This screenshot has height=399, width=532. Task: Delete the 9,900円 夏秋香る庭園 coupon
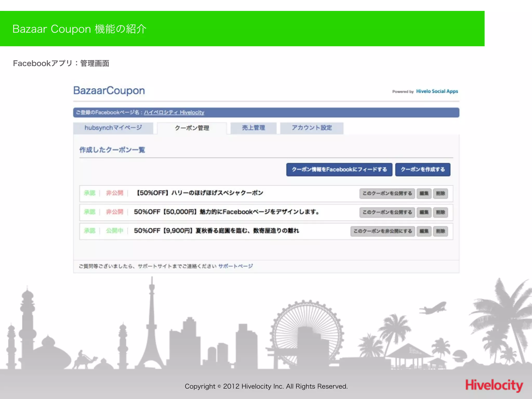(441, 231)
